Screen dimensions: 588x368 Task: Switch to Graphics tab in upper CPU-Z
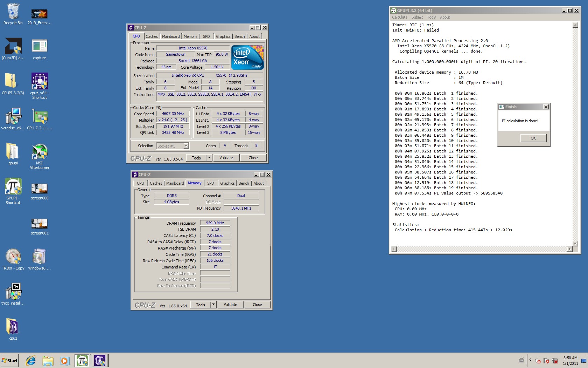coord(223,36)
